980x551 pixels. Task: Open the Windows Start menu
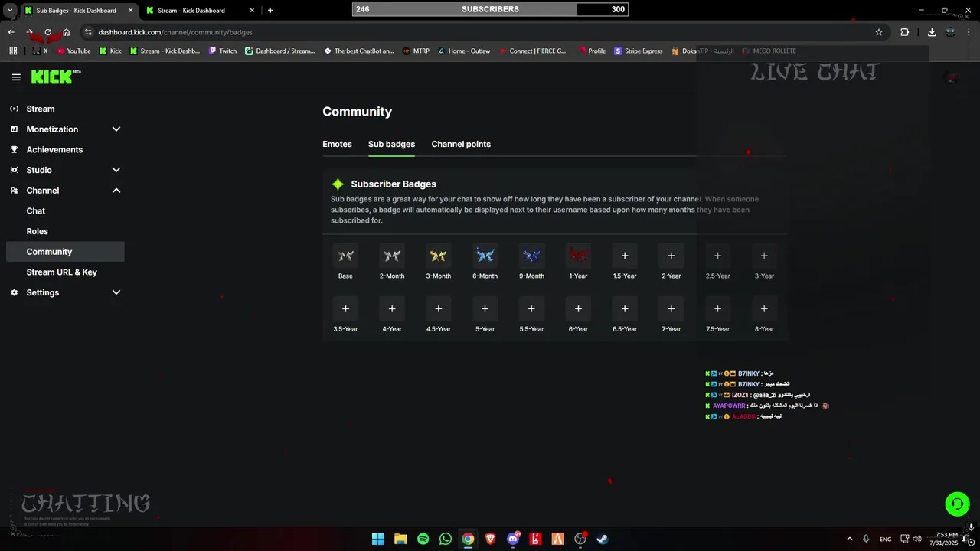click(377, 539)
